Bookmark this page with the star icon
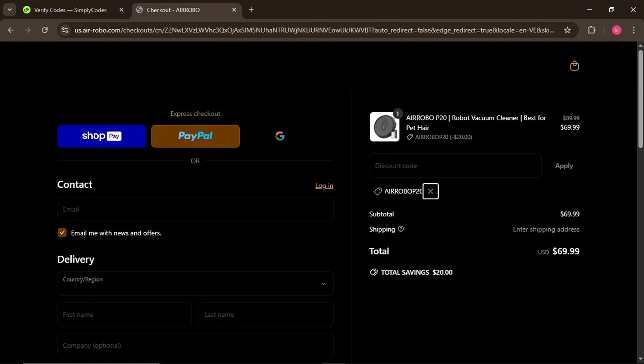The width and height of the screenshot is (644, 364). (568, 30)
